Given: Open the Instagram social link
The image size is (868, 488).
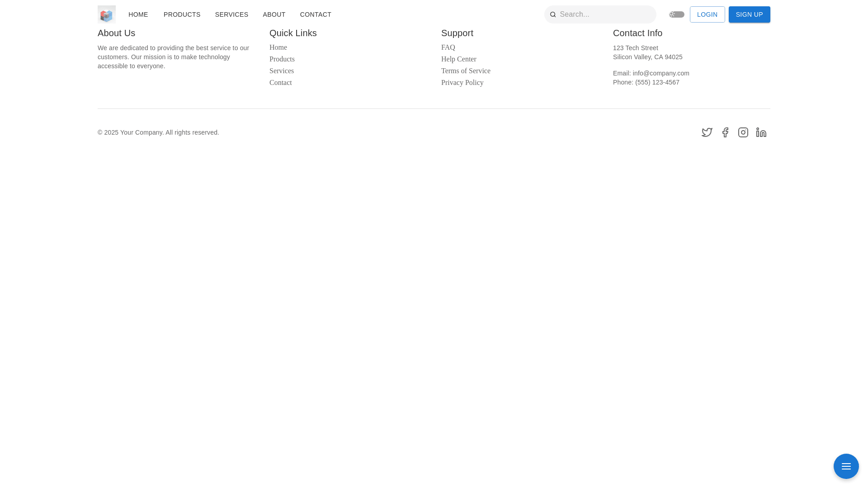Looking at the screenshot, I should coord(743,132).
